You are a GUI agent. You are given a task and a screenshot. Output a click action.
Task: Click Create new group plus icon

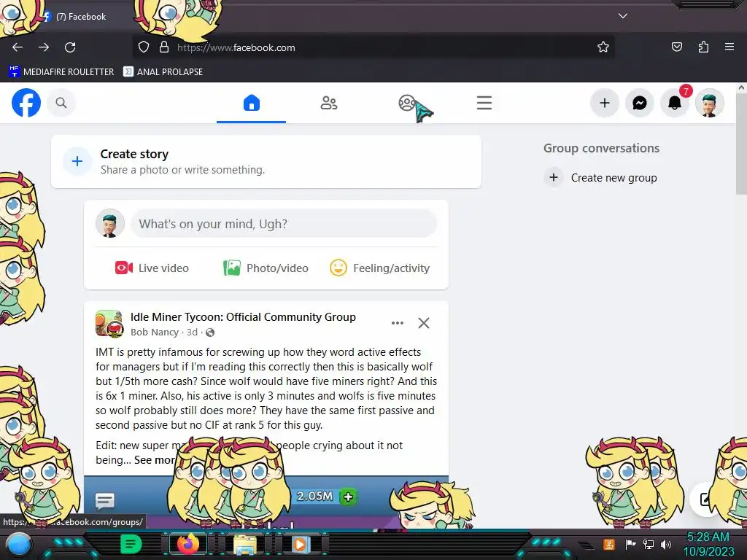(x=554, y=178)
